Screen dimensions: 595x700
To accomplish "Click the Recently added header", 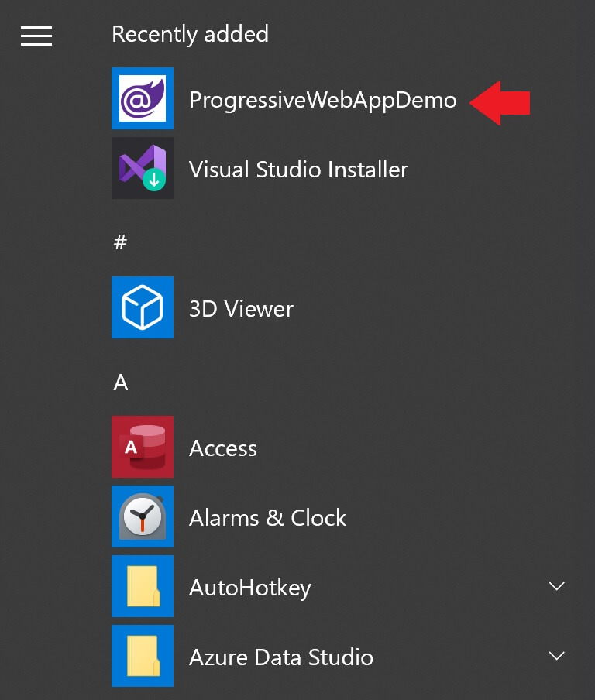I will (x=191, y=34).
